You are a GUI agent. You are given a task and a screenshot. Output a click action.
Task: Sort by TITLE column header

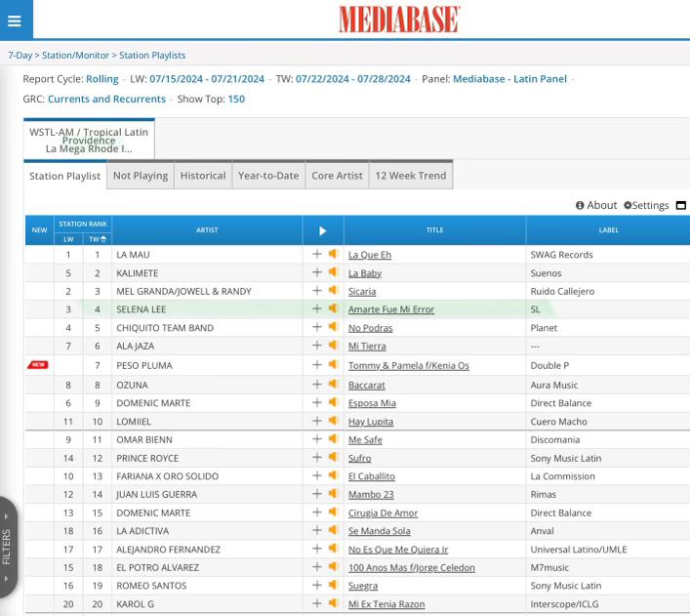tap(434, 229)
